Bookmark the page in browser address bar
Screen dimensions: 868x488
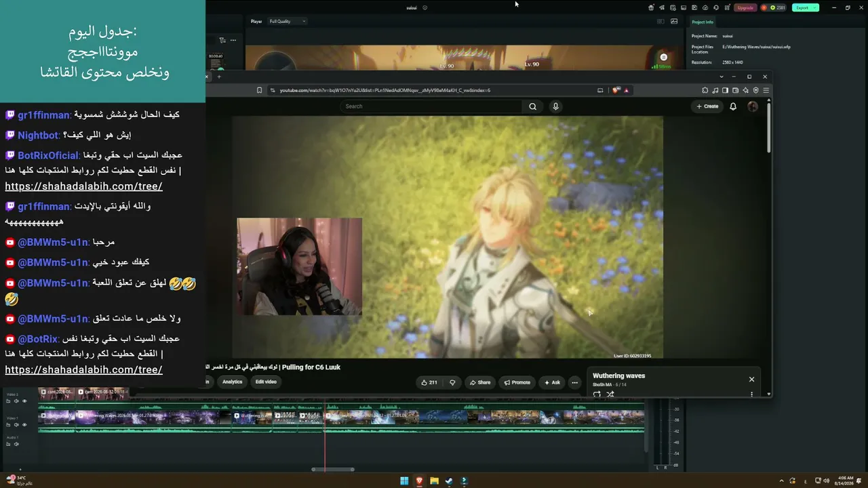pyautogui.click(x=259, y=90)
